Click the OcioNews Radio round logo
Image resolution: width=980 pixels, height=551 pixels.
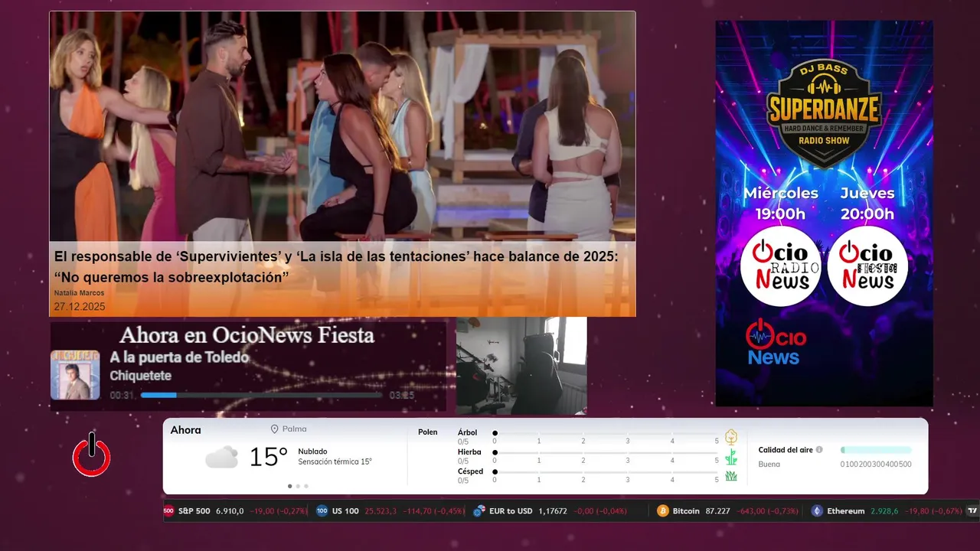780,266
